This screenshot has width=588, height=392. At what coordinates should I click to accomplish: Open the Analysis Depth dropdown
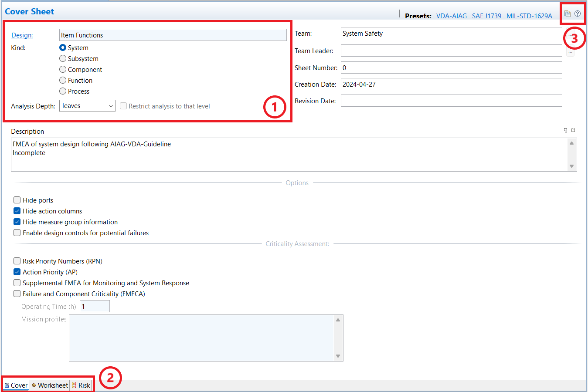tap(87, 106)
